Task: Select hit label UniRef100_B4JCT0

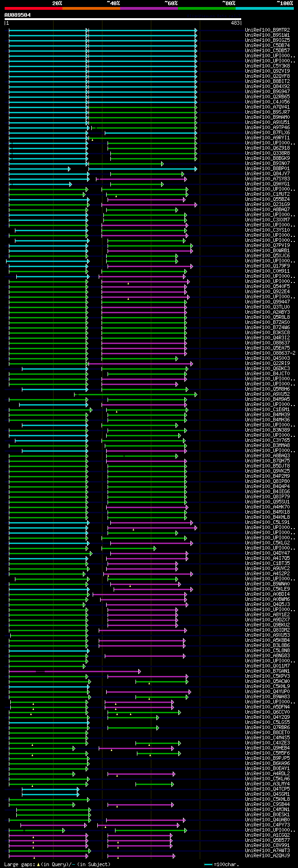Action: click(267, 374)
